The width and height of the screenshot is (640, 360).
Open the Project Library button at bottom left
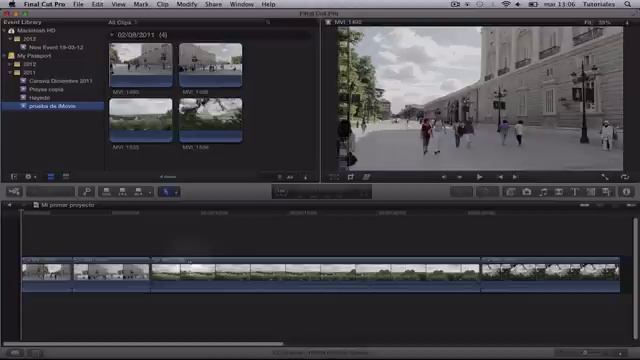[15, 353]
